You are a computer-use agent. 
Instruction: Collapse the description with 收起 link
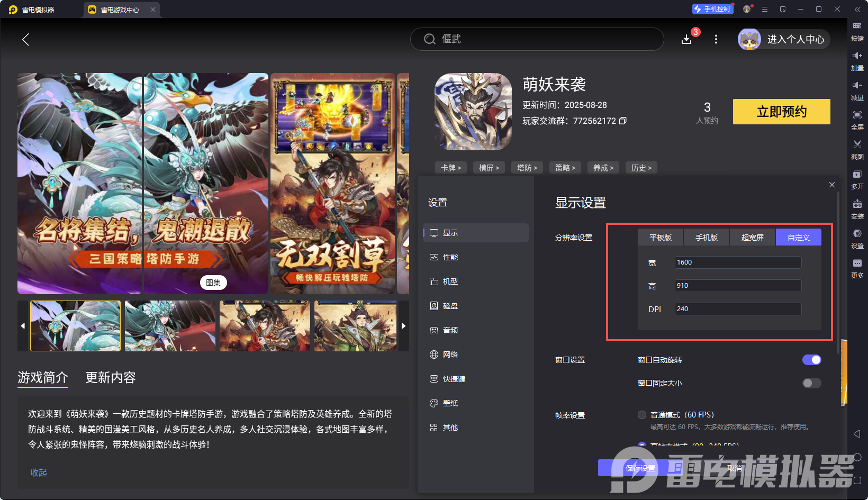(39, 472)
